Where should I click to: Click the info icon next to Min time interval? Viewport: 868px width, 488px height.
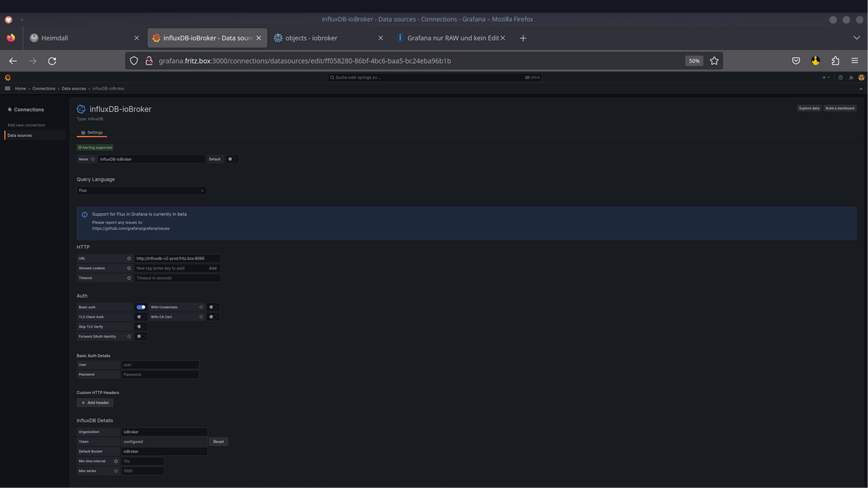tap(116, 461)
